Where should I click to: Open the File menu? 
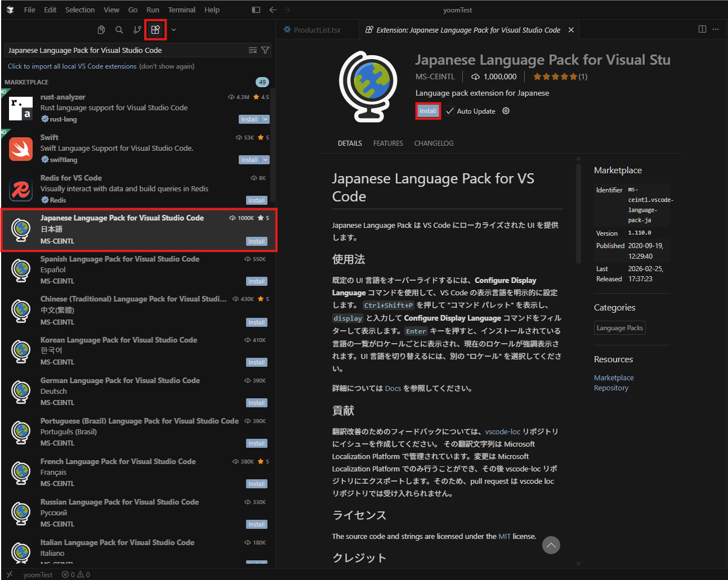pyautogui.click(x=30, y=10)
